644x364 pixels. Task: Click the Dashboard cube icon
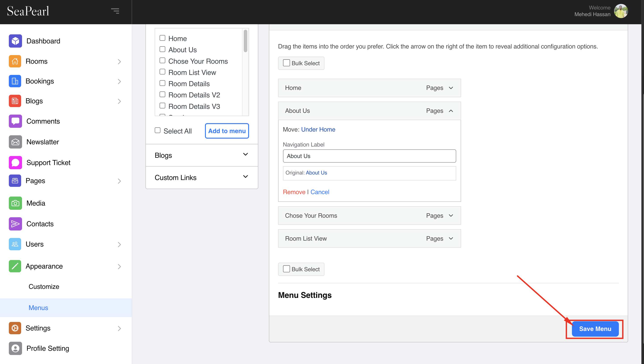tap(15, 41)
